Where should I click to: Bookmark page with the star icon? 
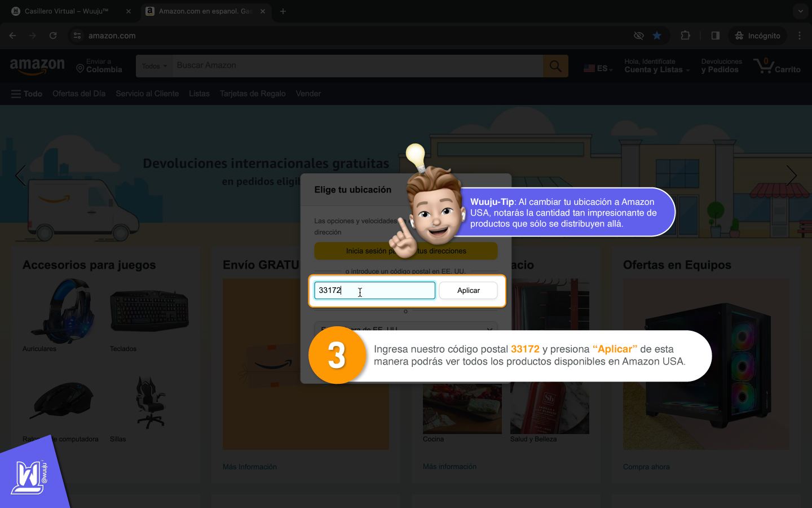pos(657,36)
